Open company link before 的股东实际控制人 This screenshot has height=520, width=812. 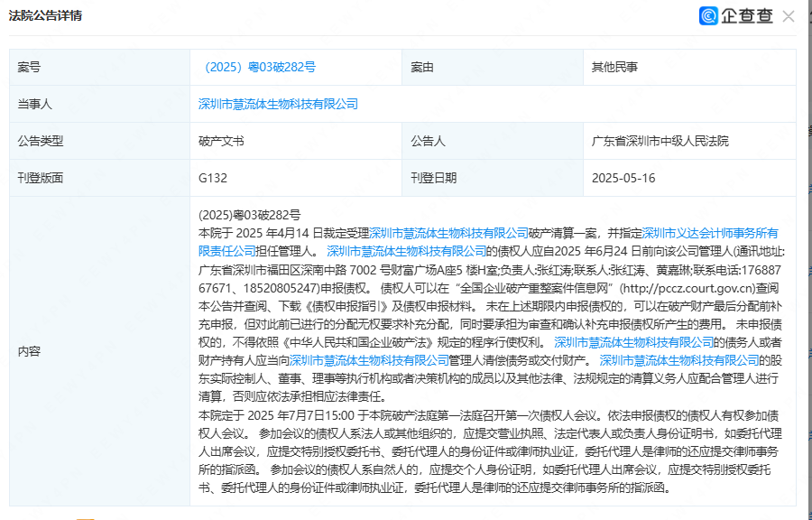pos(678,360)
